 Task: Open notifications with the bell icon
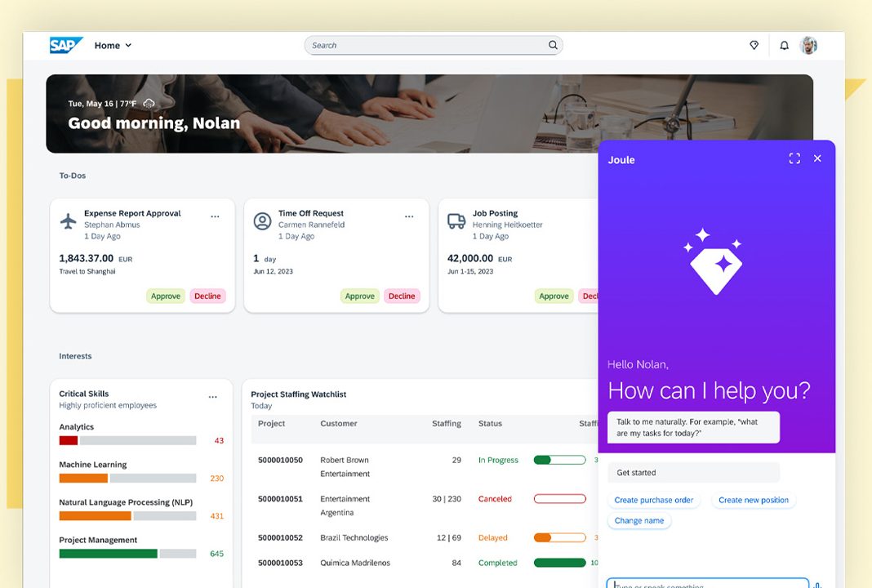(784, 46)
